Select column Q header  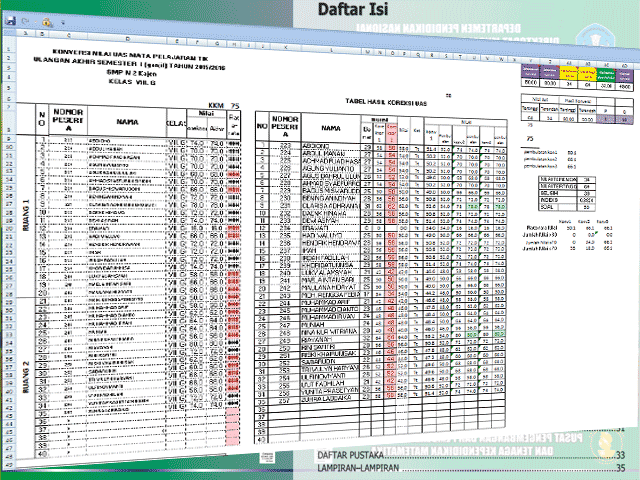418,54
